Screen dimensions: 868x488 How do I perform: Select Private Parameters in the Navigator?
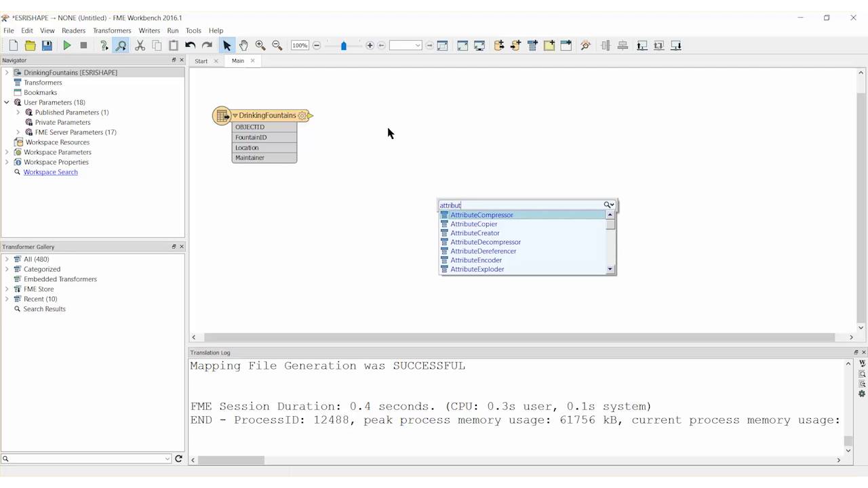tap(62, 122)
